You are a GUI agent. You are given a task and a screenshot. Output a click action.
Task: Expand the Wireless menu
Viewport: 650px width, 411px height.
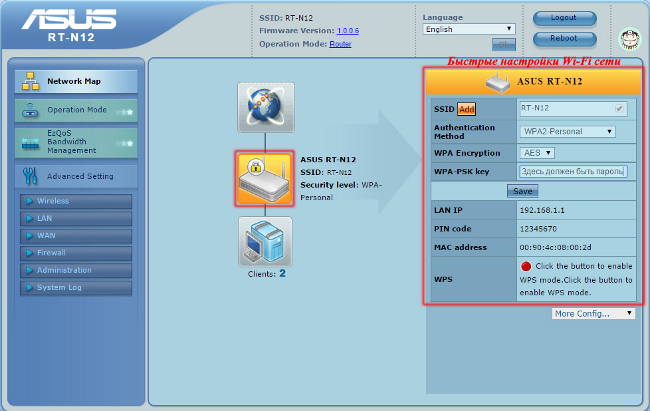point(76,201)
